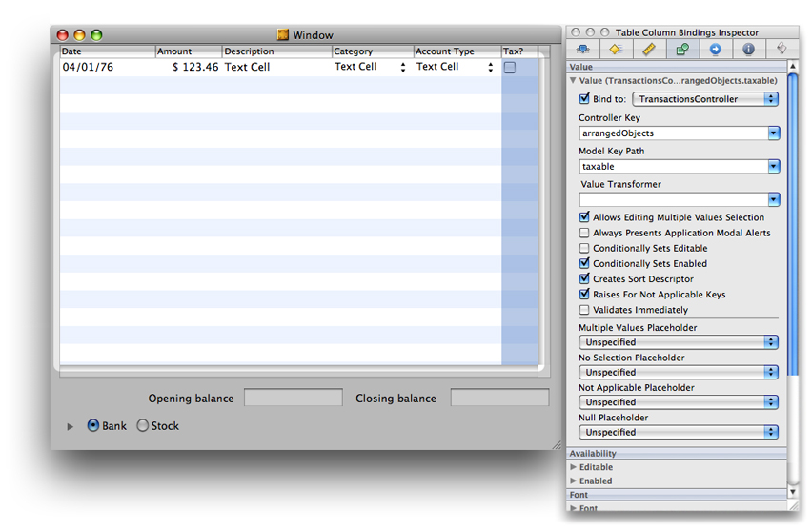Open Multiple Values Placeholder dropdown
This screenshot has width=812, height=532.
[678, 342]
